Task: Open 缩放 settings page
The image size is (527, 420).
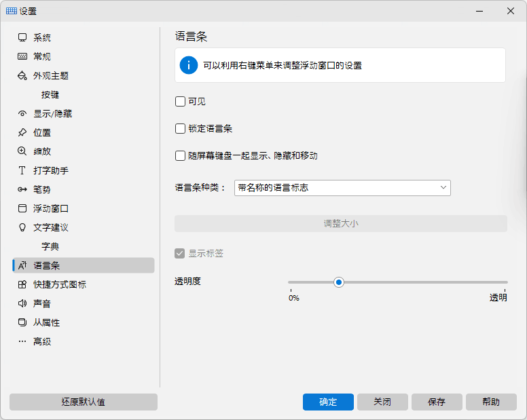Action: click(x=84, y=151)
